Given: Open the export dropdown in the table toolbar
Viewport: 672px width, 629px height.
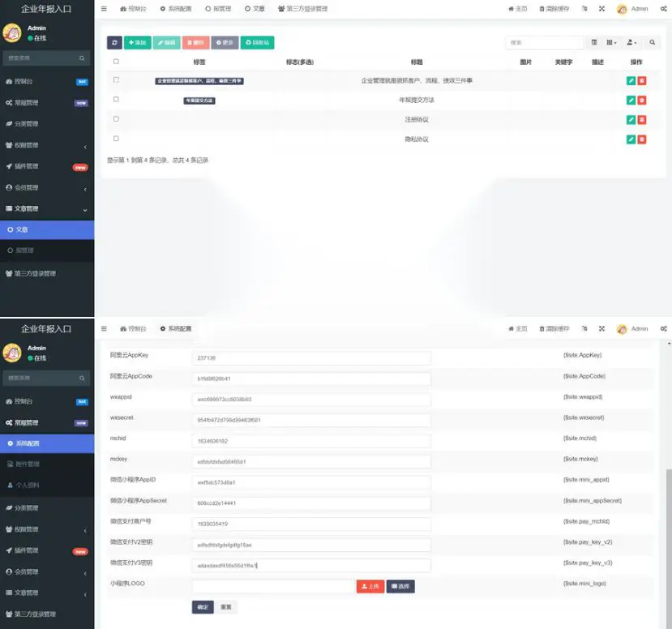Looking at the screenshot, I should click(x=631, y=42).
